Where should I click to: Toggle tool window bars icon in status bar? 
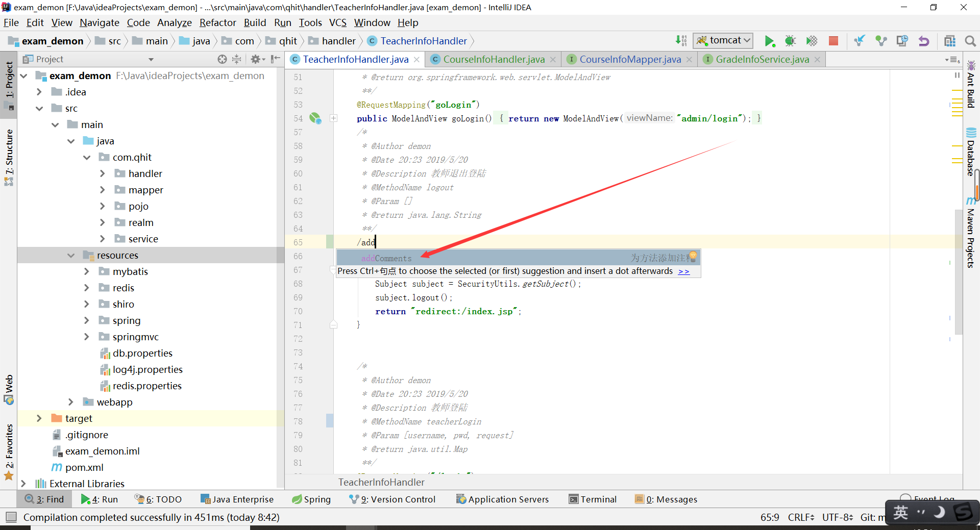(x=11, y=517)
